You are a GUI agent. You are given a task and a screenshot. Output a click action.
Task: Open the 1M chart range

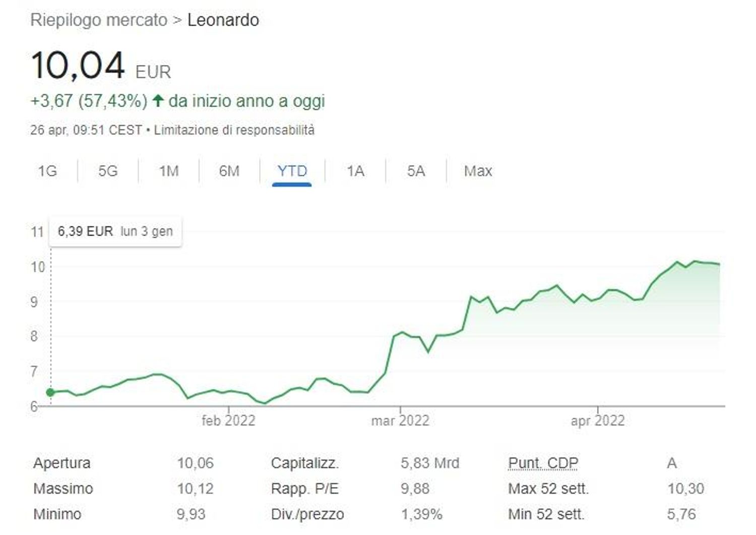click(x=169, y=171)
